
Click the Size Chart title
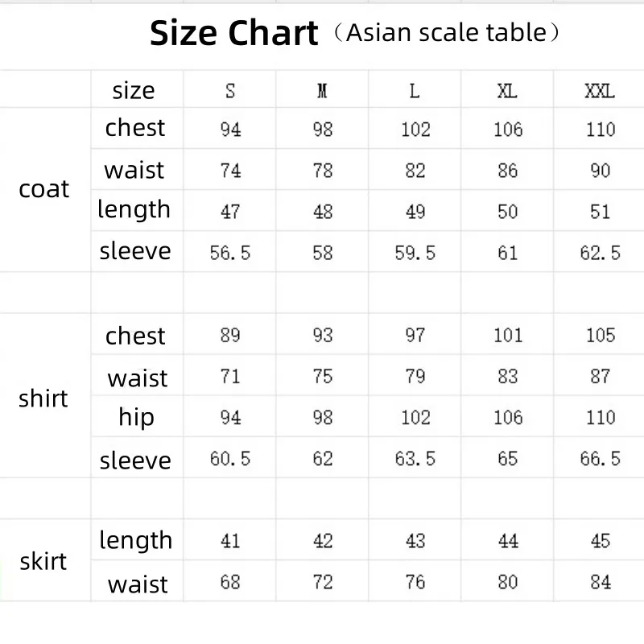[x=233, y=33]
